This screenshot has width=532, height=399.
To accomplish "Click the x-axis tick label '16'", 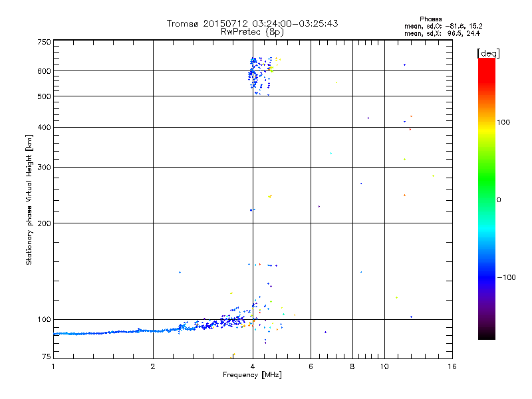I will click(452, 366).
